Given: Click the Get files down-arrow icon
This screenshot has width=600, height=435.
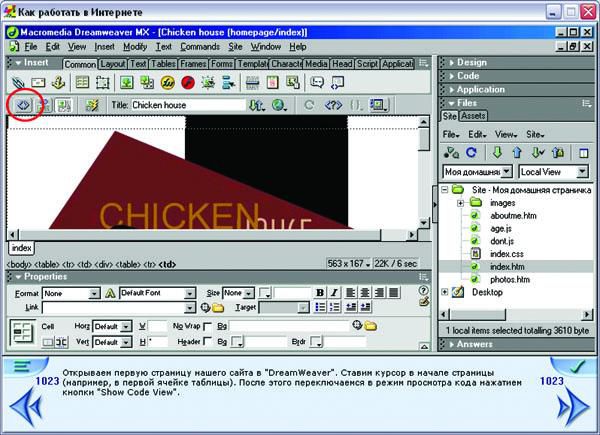Looking at the screenshot, I should [x=495, y=153].
